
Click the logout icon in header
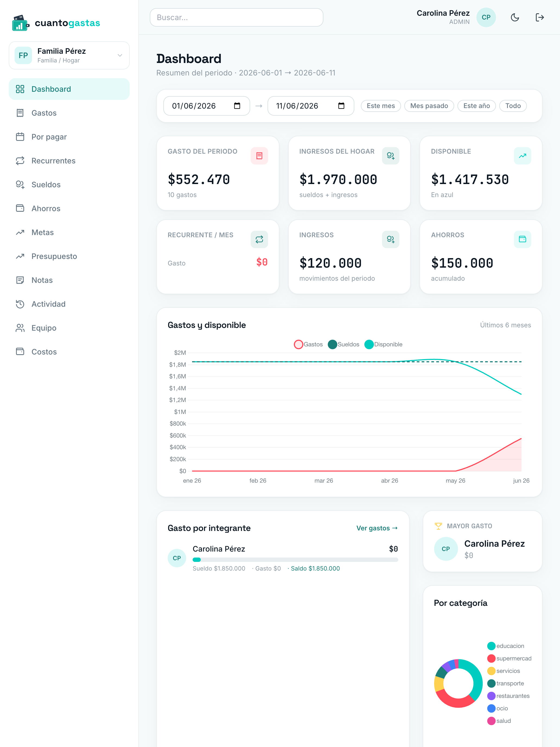pos(539,17)
